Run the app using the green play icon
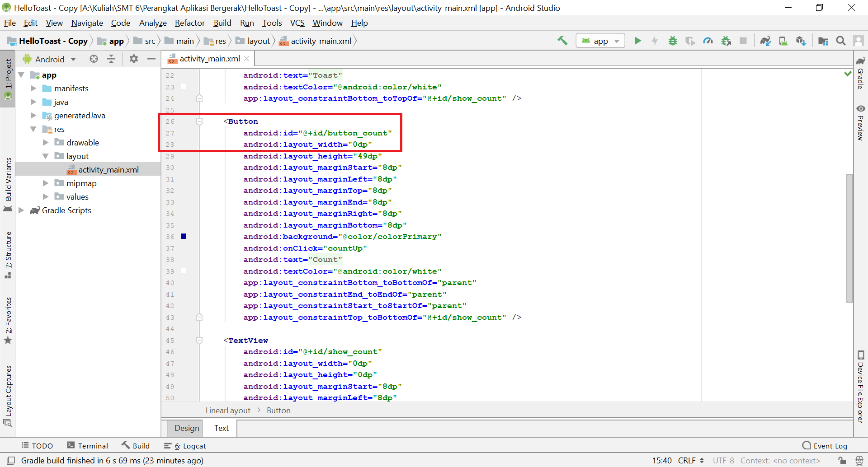This screenshot has height=467, width=868. (x=637, y=41)
